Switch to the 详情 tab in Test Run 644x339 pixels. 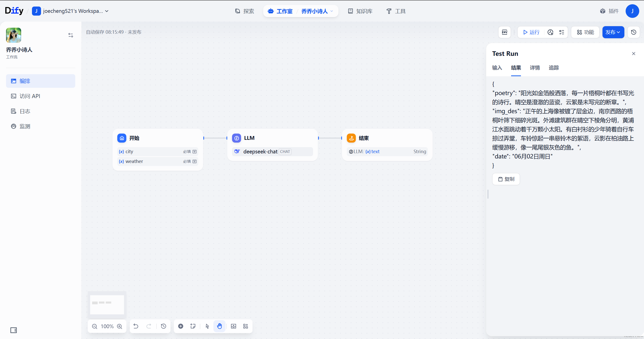[x=535, y=68]
